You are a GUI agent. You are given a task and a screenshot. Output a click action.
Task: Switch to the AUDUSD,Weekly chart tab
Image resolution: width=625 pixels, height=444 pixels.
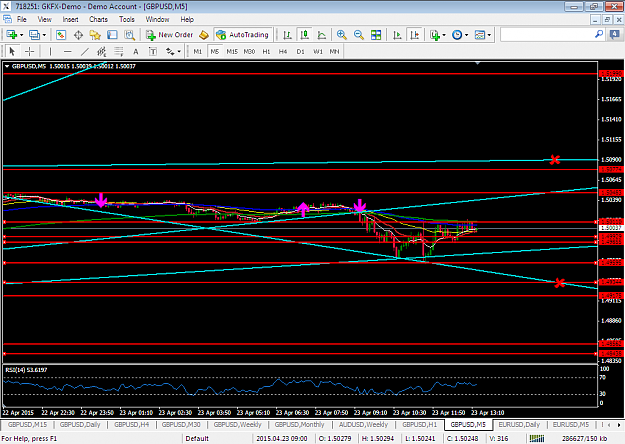tap(363, 424)
